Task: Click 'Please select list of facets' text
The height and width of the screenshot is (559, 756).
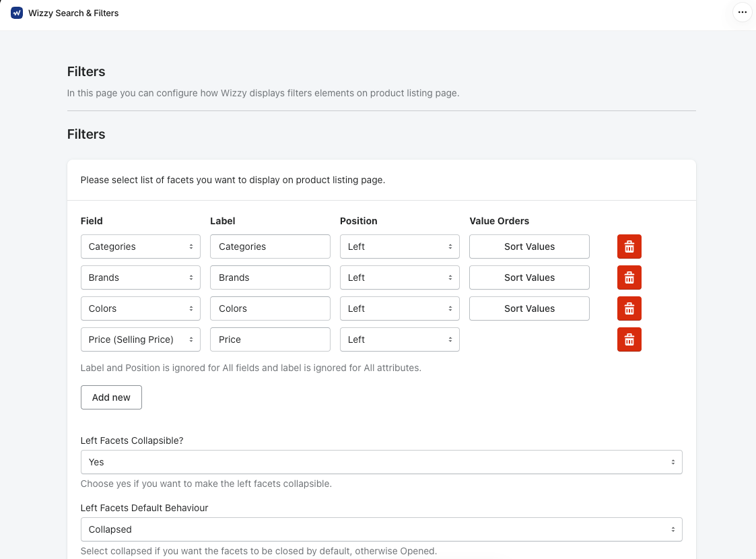Action: click(x=233, y=180)
